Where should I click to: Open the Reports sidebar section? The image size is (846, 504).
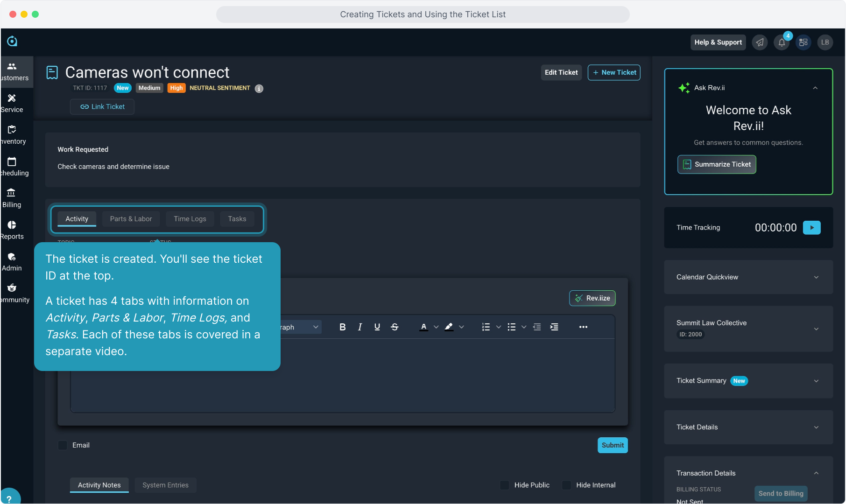pos(12,230)
